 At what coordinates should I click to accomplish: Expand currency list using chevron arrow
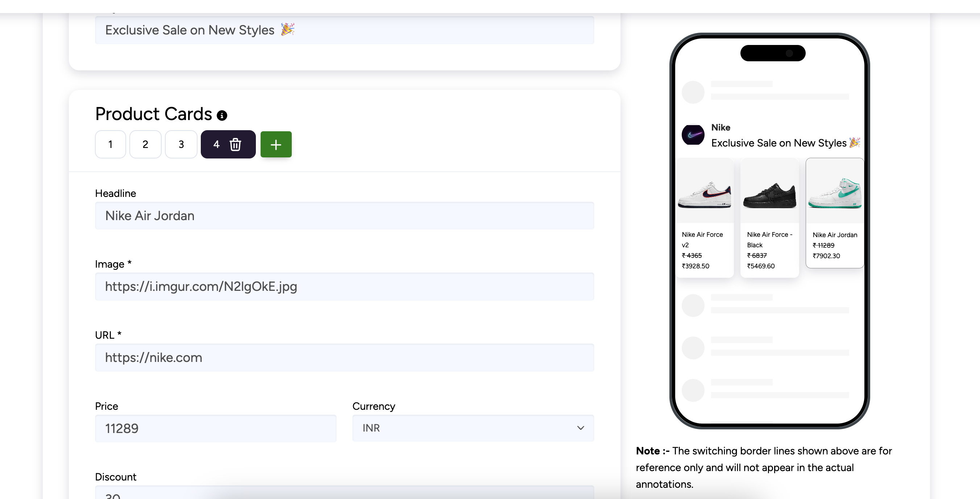click(581, 428)
